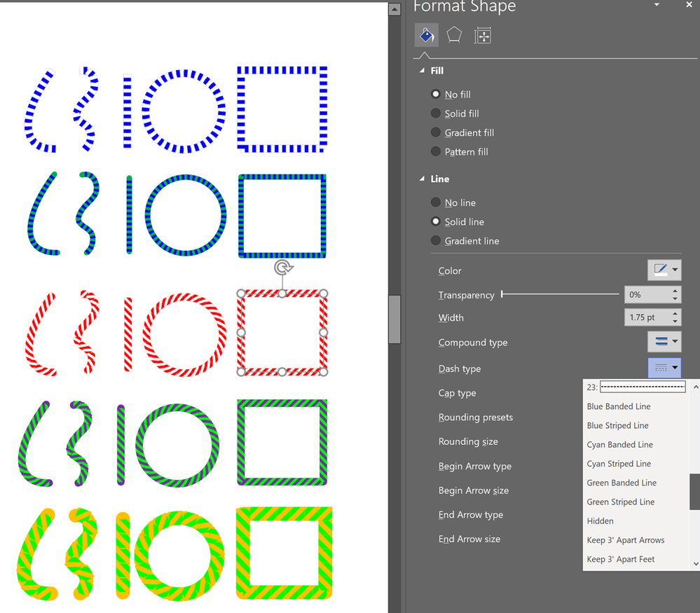Viewport: 700px width, 613px height.
Task: Open the Compound type dropdown
Action: tap(664, 342)
